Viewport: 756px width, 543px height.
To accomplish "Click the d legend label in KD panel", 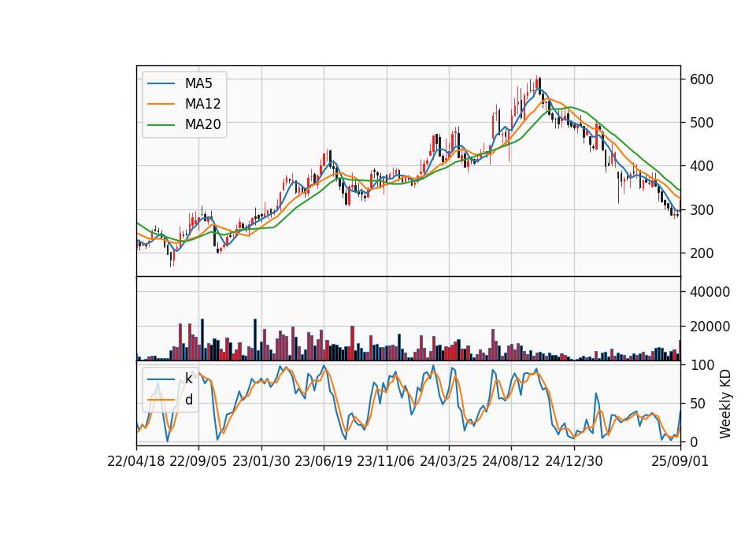I will coord(188,400).
